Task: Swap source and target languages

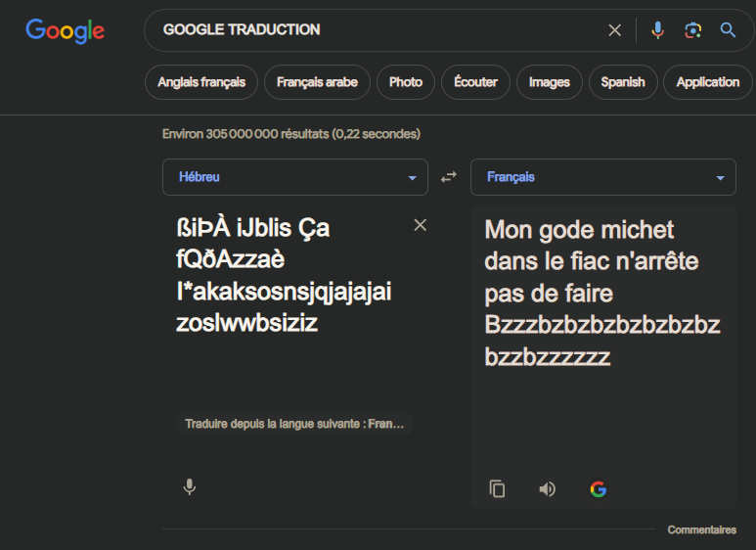Action: pyautogui.click(x=449, y=177)
